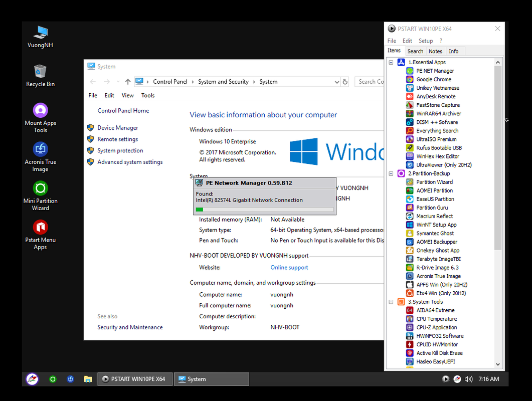
Task: Click the Online support website link
Action: pos(289,268)
